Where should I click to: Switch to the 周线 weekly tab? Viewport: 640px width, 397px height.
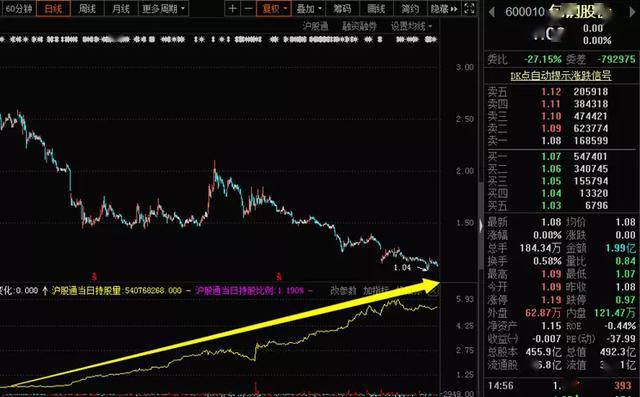click(x=87, y=8)
